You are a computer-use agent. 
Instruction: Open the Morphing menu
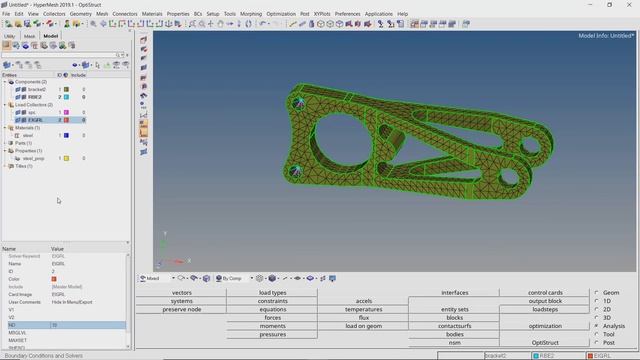(x=251, y=14)
